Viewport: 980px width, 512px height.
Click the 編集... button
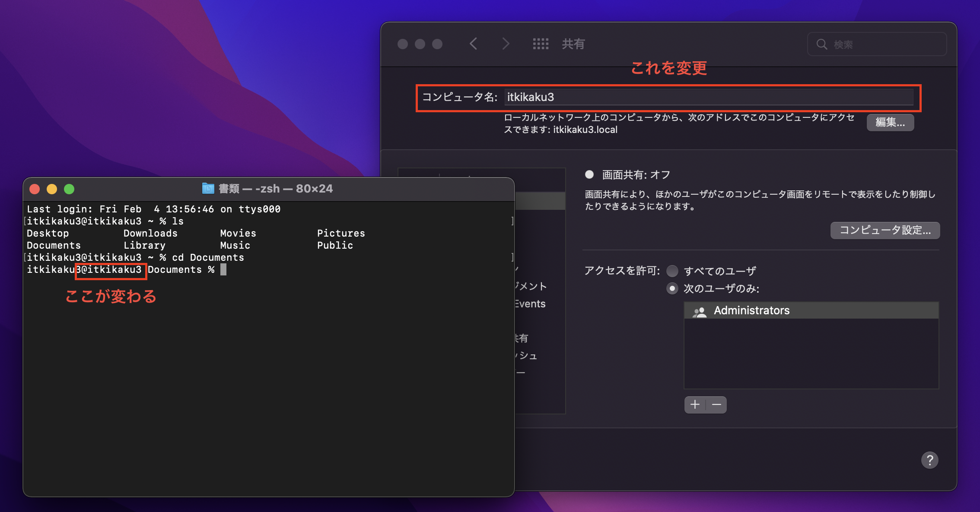click(890, 123)
